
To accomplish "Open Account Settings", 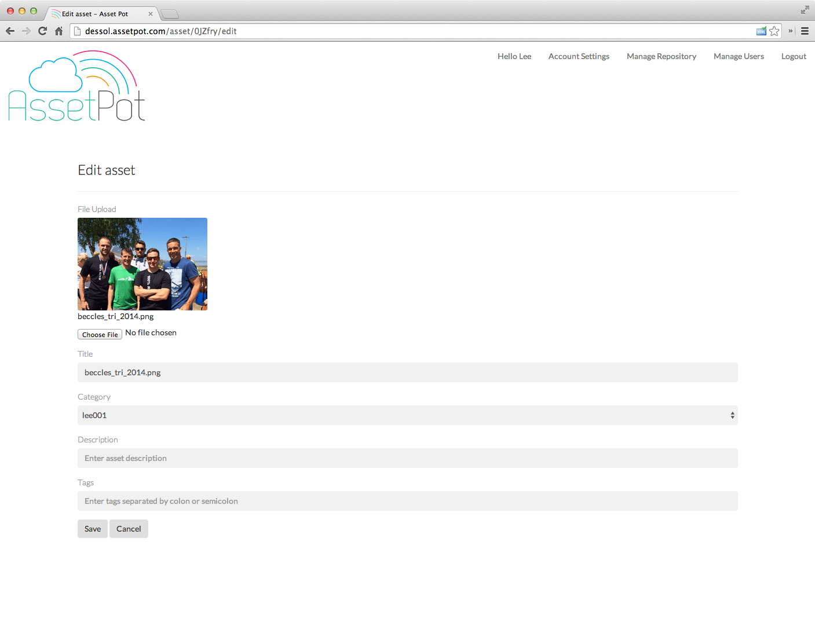I will coord(579,56).
